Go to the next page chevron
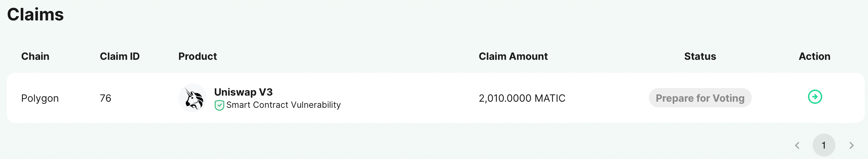 tap(852, 145)
